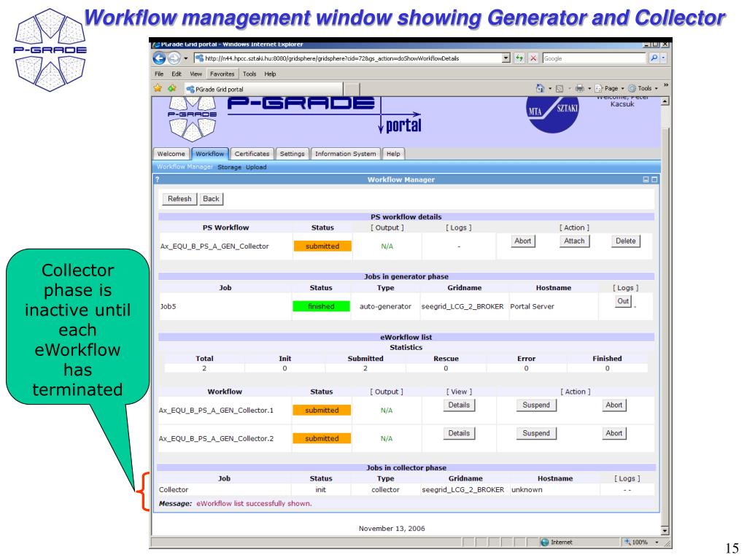Open the Upload sub-menu link
This screenshot has height=560, width=747.
click(256, 167)
